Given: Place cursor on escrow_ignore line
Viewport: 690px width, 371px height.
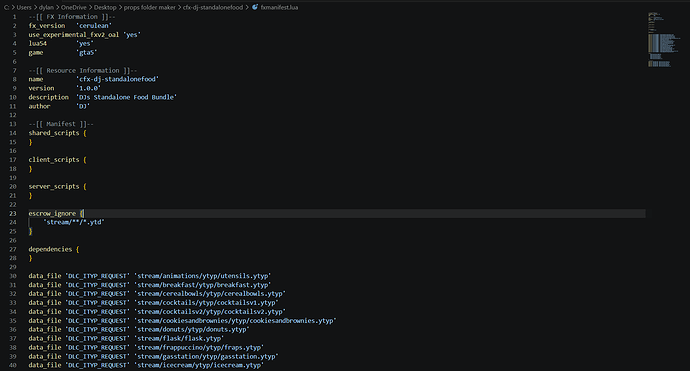Looking at the screenshot, I should click(337, 213).
